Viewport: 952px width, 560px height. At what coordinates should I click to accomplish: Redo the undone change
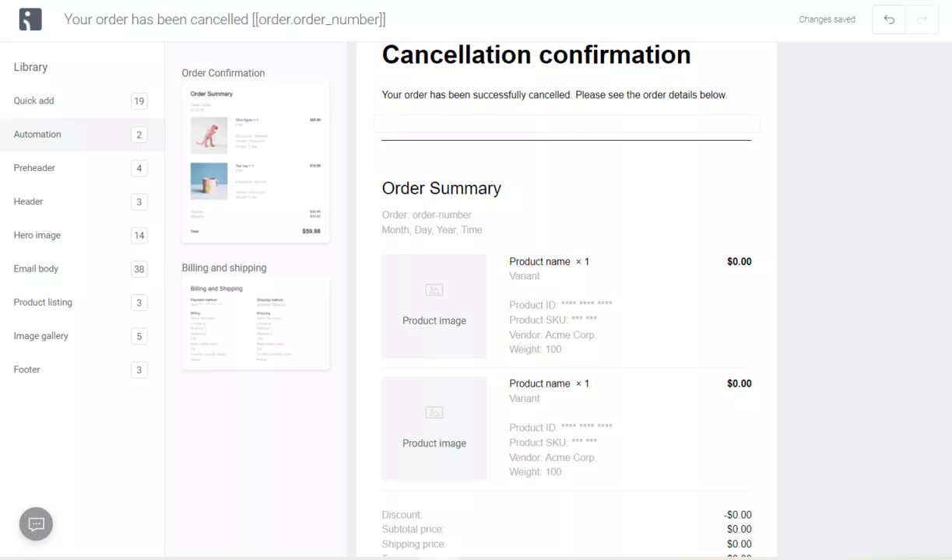(x=922, y=19)
